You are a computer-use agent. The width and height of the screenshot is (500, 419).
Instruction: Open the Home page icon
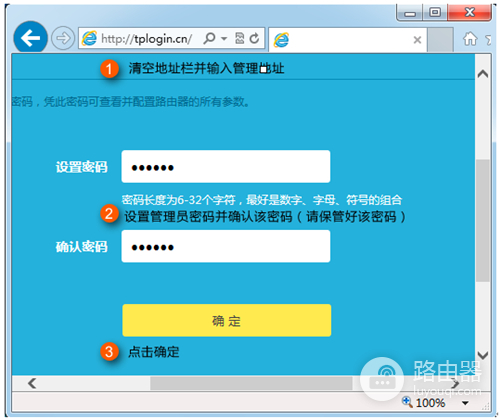click(470, 39)
